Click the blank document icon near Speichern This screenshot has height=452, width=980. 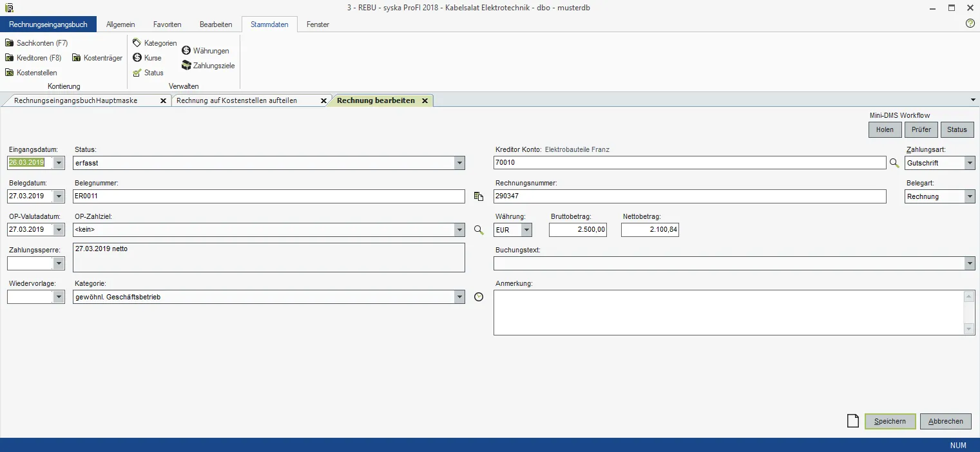[853, 421]
